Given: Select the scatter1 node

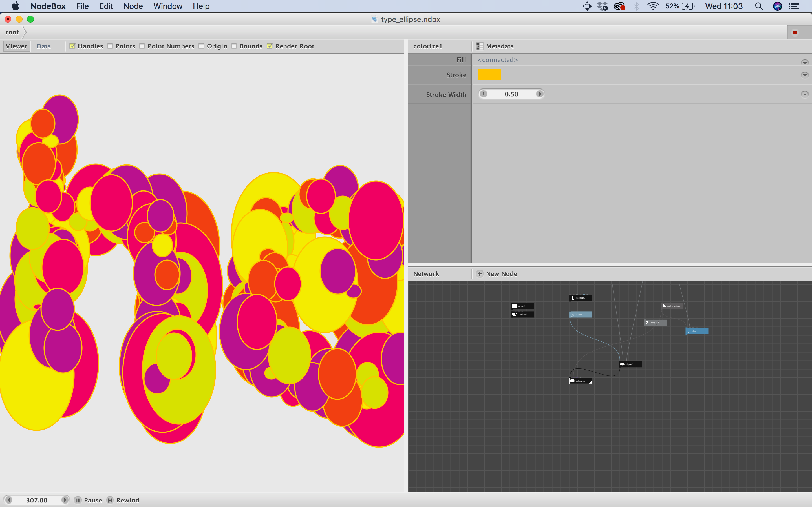Looking at the screenshot, I should pos(581,315).
